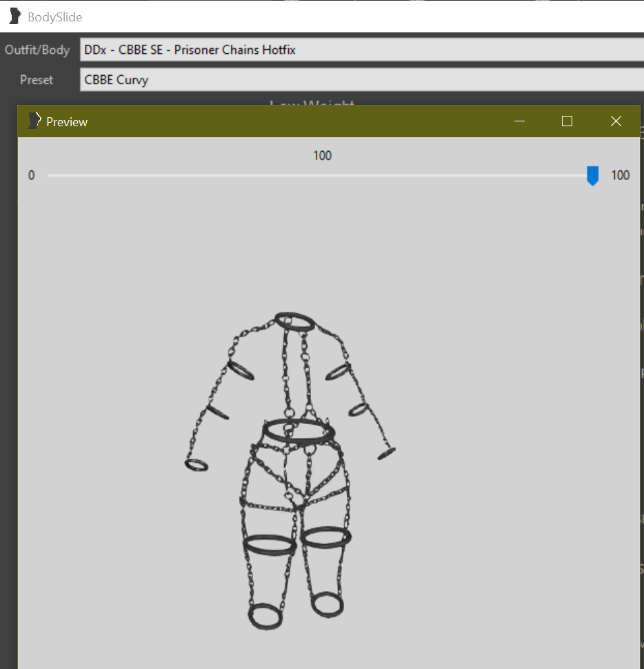Click the Outfit/Body label
644x669 pixels.
tap(37, 50)
